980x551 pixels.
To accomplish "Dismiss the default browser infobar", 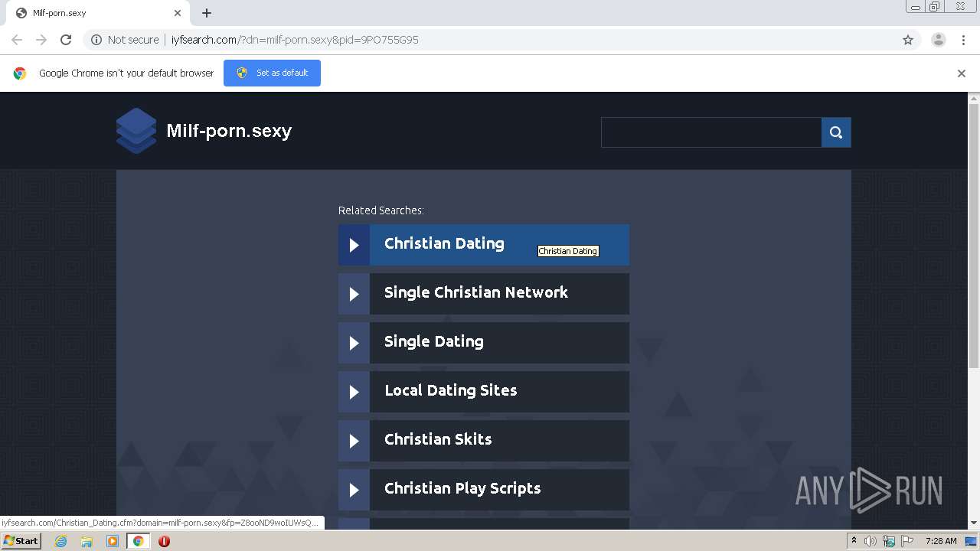I will (x=962, y=73).
